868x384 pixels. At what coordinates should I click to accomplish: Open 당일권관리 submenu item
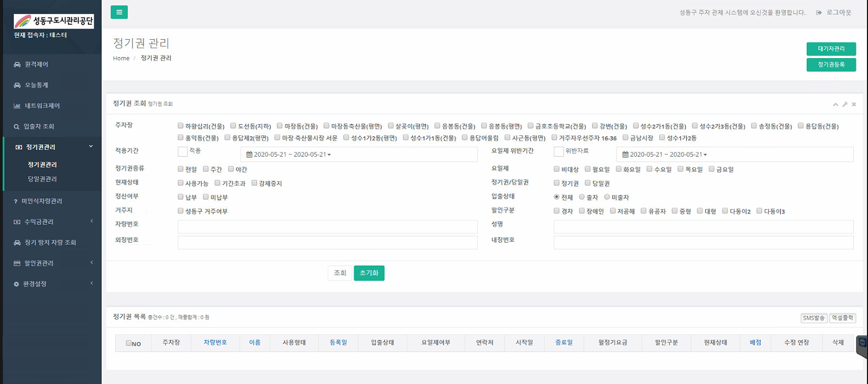coord(42,179)
